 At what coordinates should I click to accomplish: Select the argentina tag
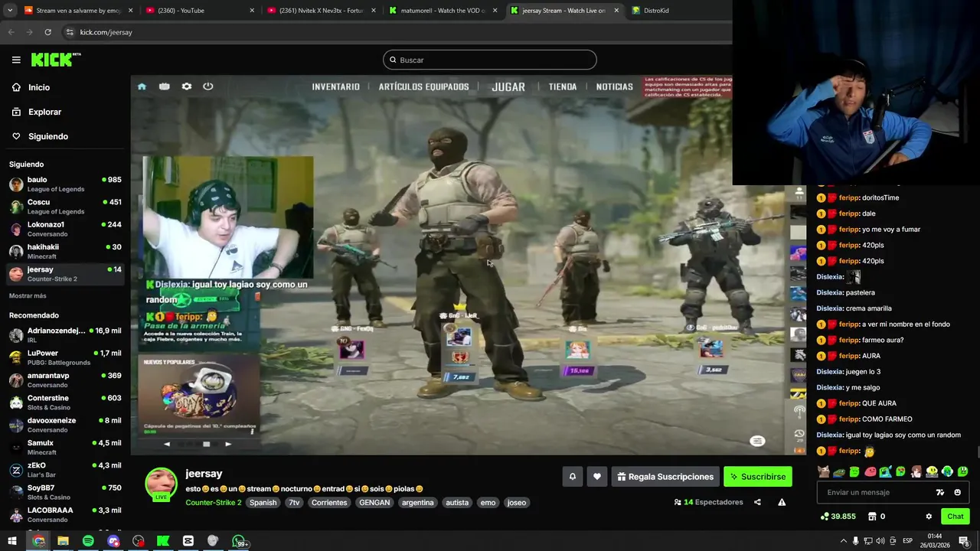point(418,503)
